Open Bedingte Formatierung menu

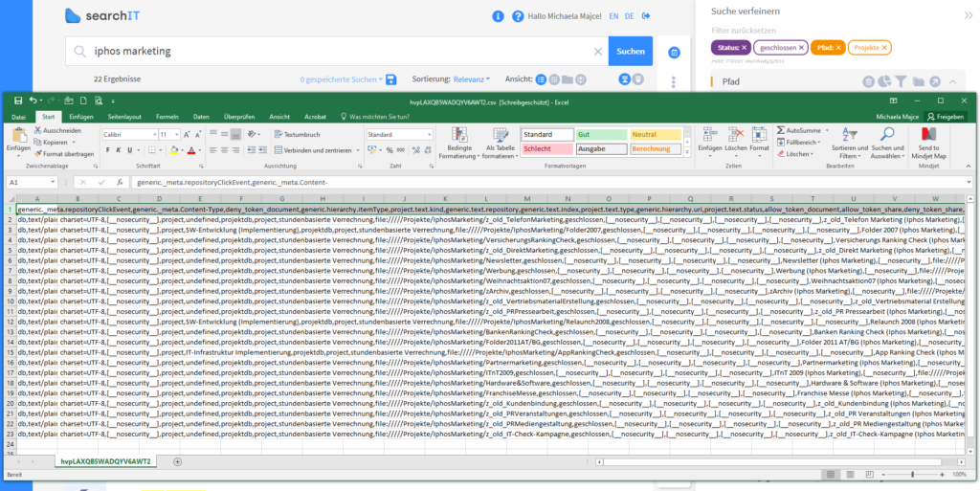[x=459, y=144]
